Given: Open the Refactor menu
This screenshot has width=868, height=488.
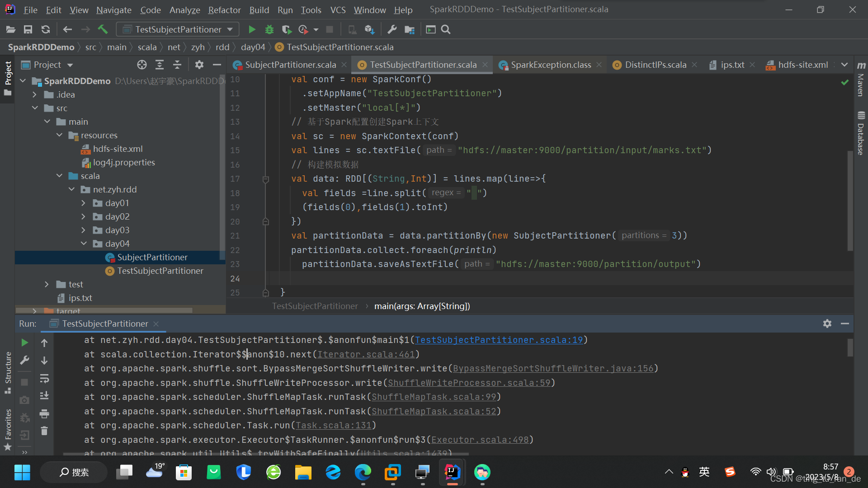Looking at the screenshot, I should pos(224,9).
